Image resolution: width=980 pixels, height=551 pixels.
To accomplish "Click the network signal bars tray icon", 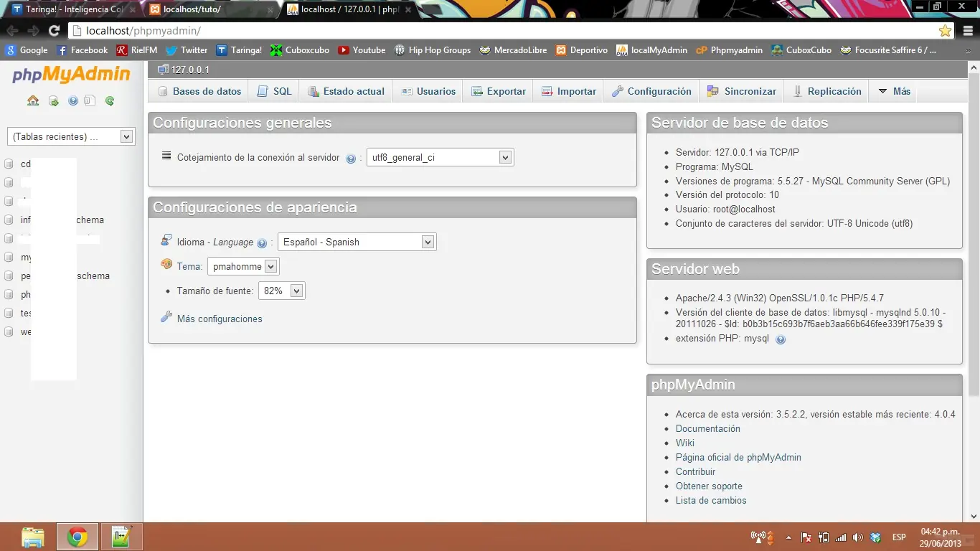I will (x=841, y=537).
